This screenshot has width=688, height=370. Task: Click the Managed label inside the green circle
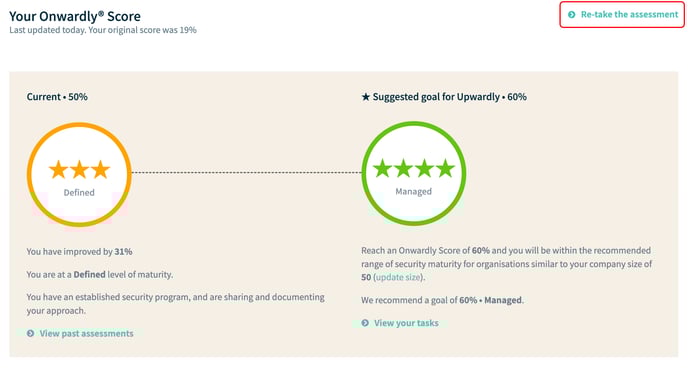coord(413,191)
